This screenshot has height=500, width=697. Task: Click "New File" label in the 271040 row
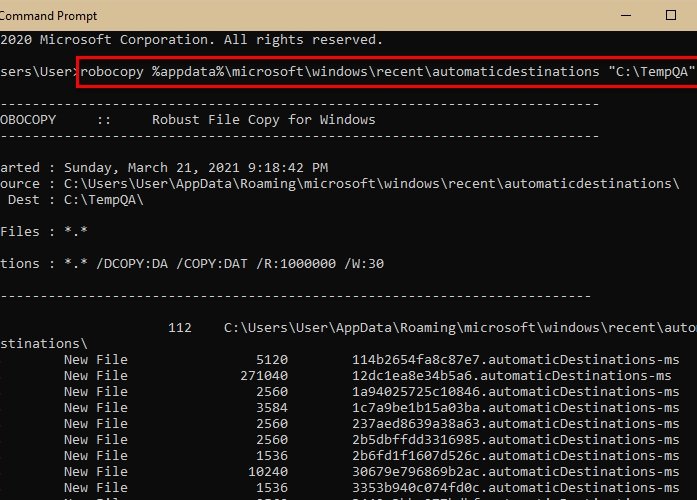(96, 376)
